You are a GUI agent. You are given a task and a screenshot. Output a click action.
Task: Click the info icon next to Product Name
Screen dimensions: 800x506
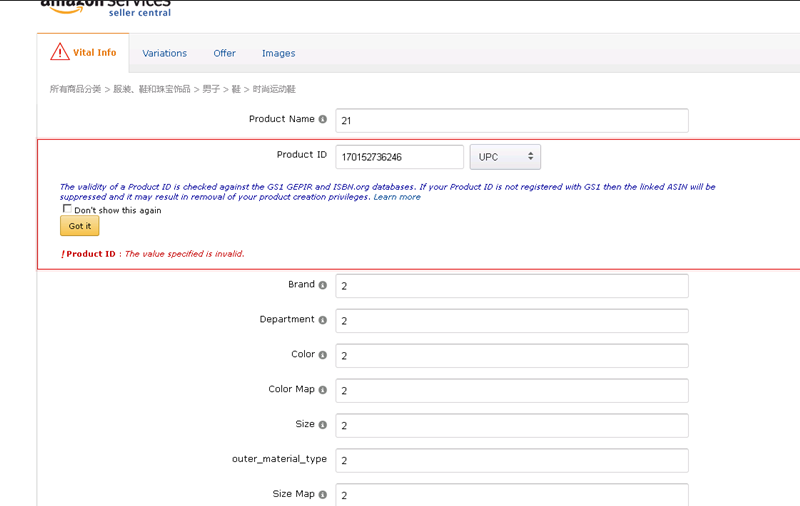(x=322, y=120)
